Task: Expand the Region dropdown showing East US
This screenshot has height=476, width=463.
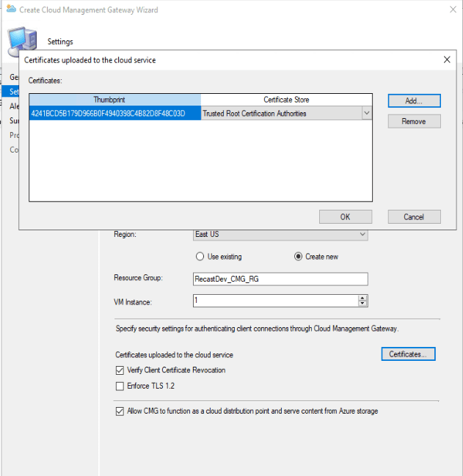Action: (362, 234)
